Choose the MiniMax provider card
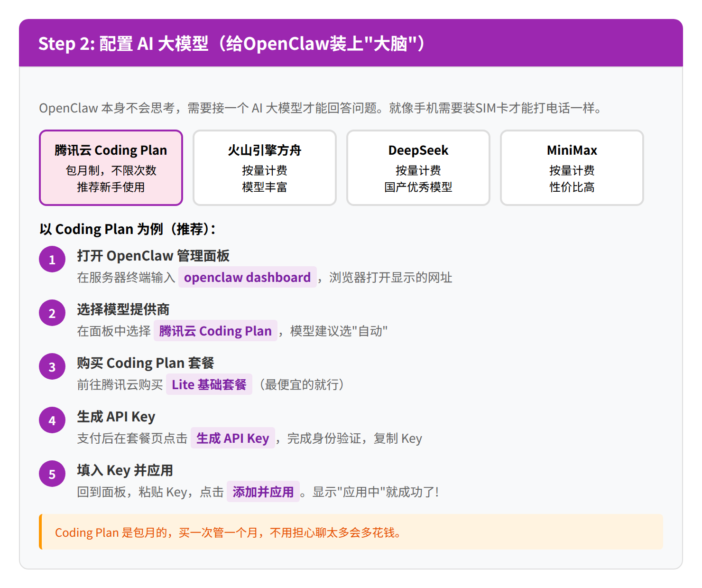The height and width of the screenshot is (588, 702). coord(571,168)
